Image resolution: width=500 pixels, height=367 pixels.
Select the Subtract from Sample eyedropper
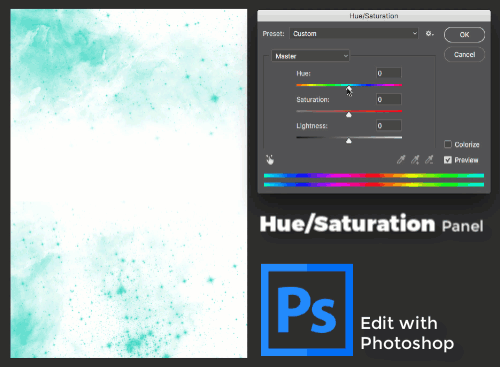pyautogui.click(x=429, y=160)
